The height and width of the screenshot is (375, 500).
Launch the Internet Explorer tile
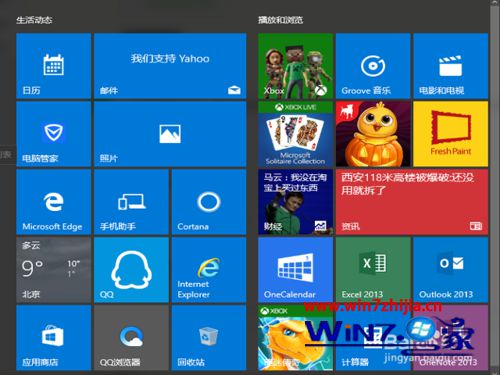click(209, 270)
